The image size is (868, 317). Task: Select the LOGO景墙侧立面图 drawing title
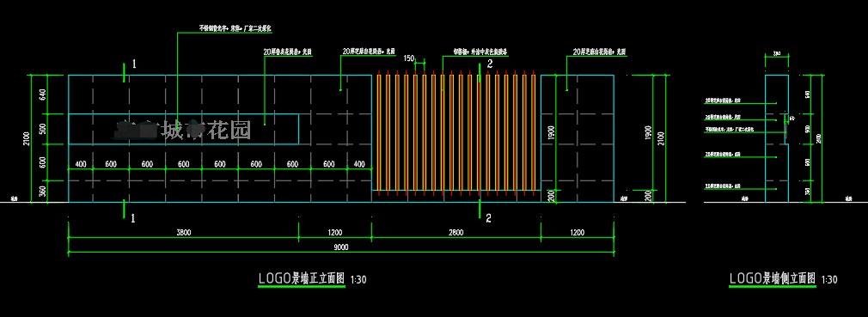point(773,278)
